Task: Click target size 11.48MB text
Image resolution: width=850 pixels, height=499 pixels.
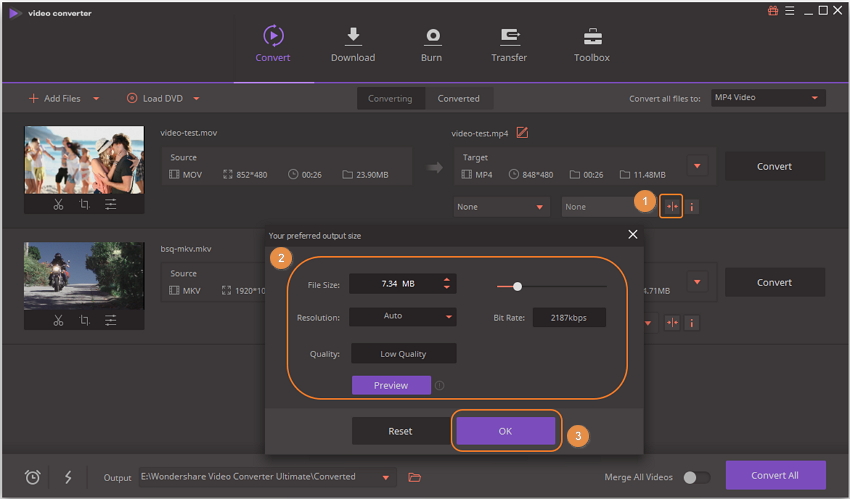Action: click(x=649, y=174)
